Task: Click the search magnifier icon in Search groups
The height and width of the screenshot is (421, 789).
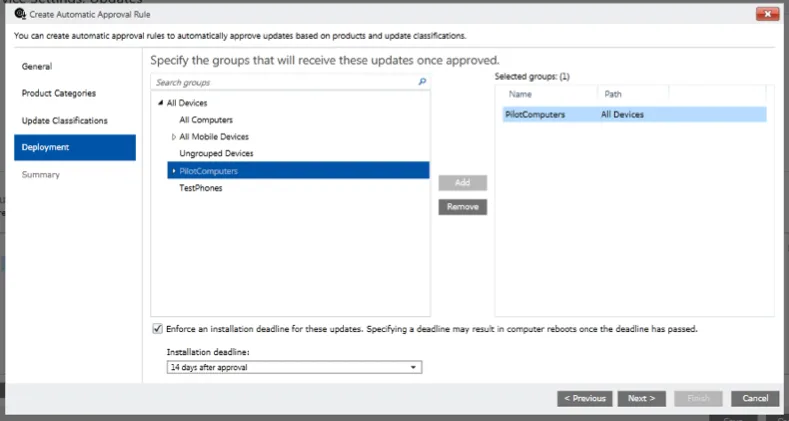Action: tap(422, 82)
